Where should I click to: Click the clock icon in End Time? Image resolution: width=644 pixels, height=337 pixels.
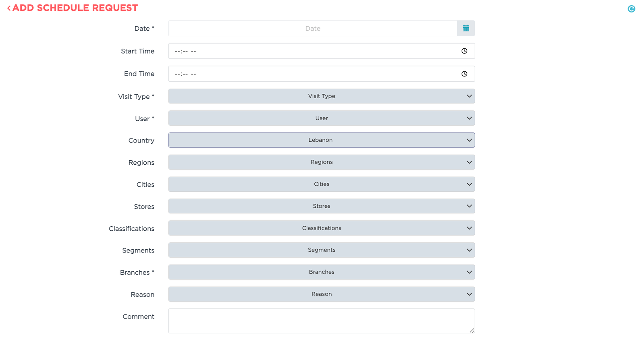pyautogui.click(x=464, y=74)
